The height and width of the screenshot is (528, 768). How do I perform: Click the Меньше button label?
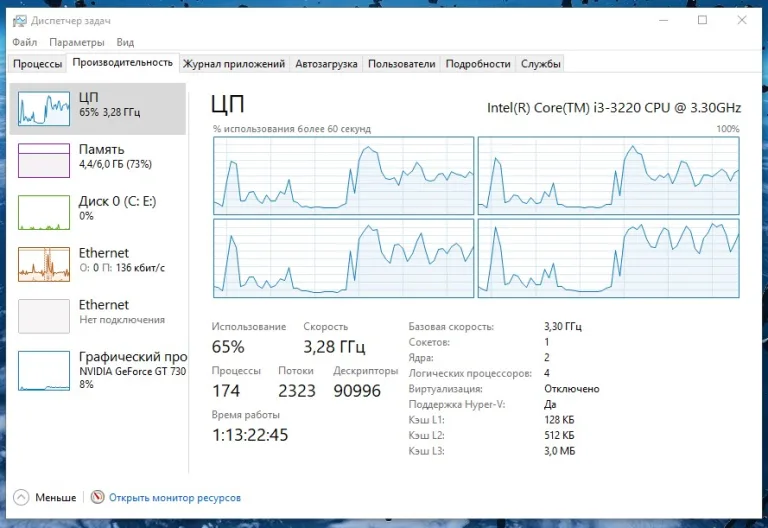tap(55, 498)
